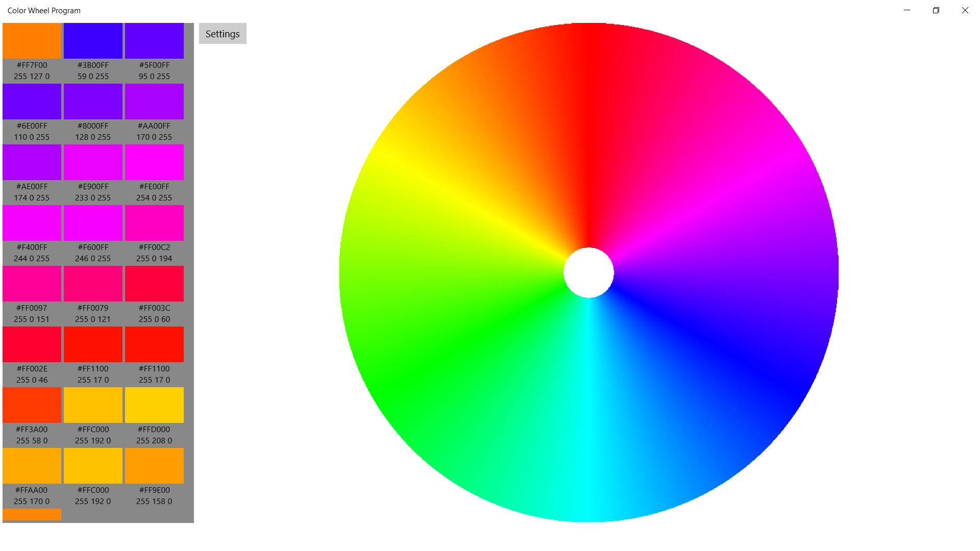Pick the blue #3B00FF swatch
This screenshot has width=980, height=551.
[x=93, y=41]
